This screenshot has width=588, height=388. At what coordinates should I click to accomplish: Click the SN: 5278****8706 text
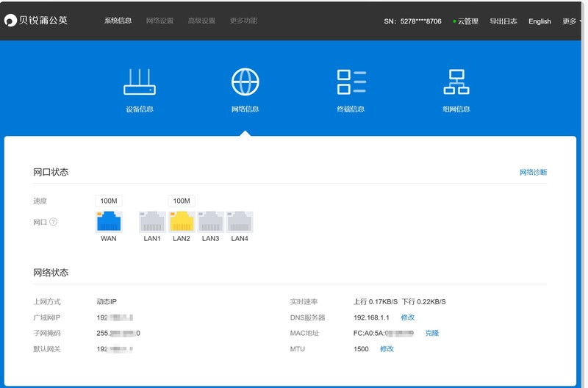412,21
